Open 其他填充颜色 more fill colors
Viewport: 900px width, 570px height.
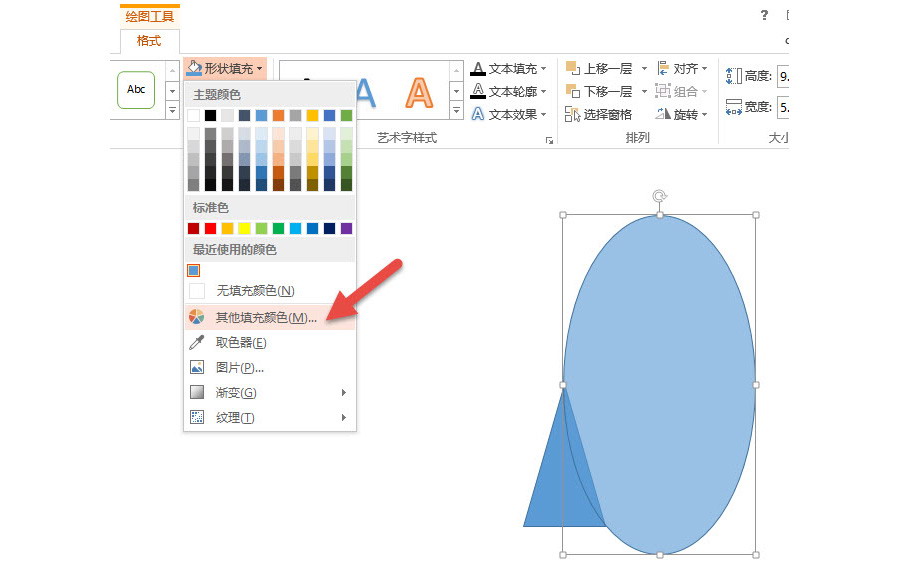(266, 317)
